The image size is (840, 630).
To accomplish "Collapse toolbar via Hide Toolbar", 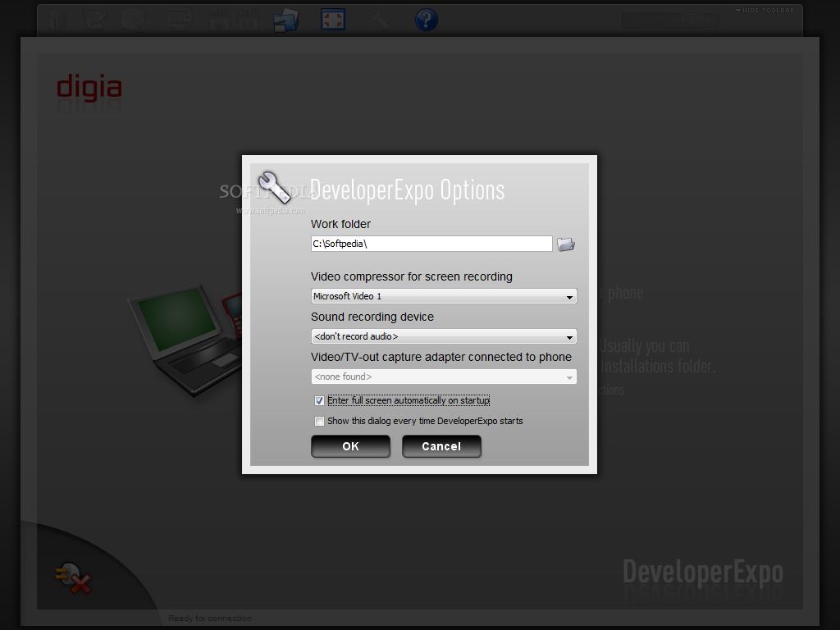I will pos(765,10).
